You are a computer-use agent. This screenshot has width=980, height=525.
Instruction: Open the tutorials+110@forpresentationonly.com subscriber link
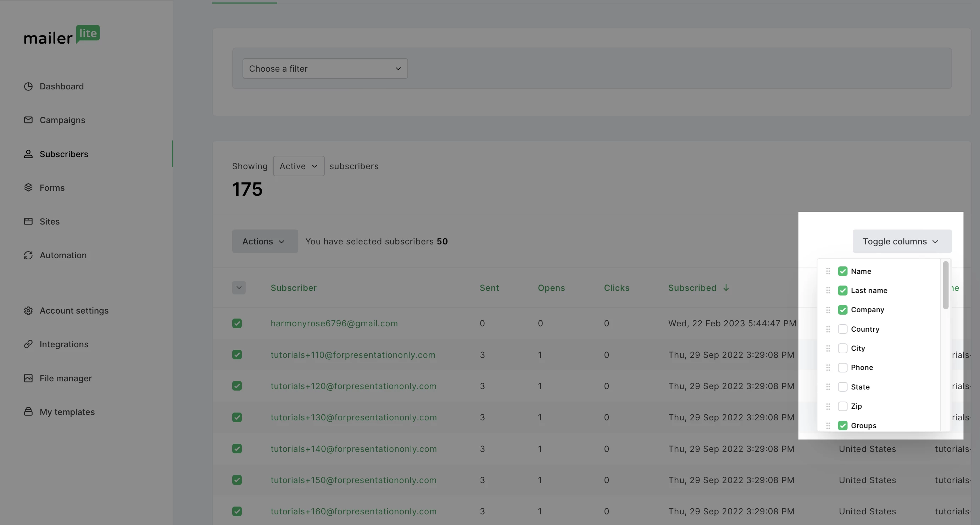pos(353,355)
